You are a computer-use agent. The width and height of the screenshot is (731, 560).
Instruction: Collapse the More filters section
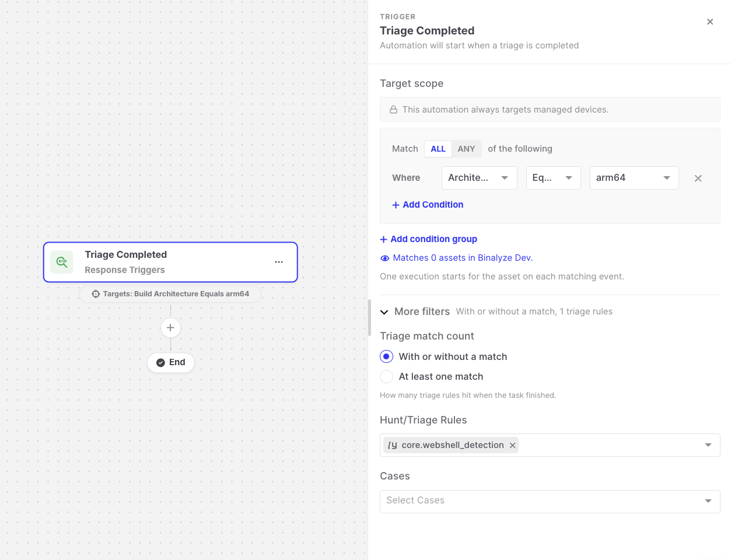click(x=384, y=312)
